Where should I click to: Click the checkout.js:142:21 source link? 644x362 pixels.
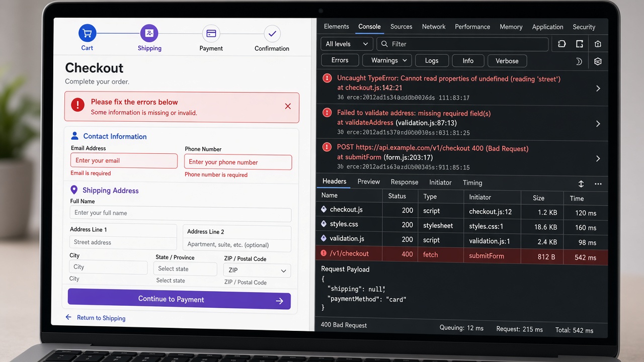[374, 88]
